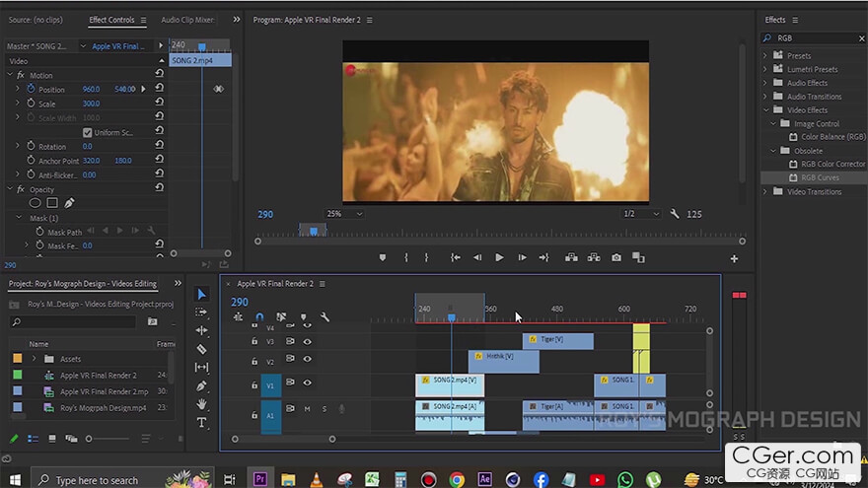868x488 pixels.
Task: Open Program monitor Settings wrench
Action: click(x=675, y=214)
